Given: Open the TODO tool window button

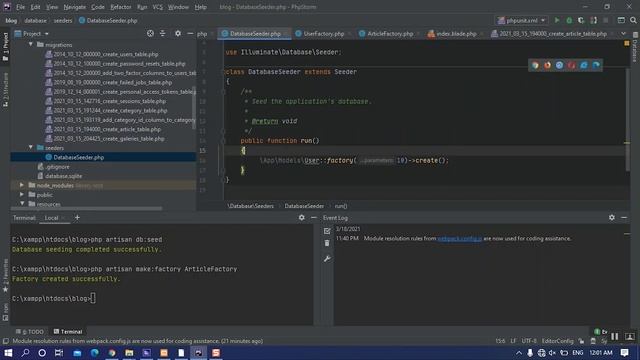Looking at the screenshot, I should click(x=30, y=331).
